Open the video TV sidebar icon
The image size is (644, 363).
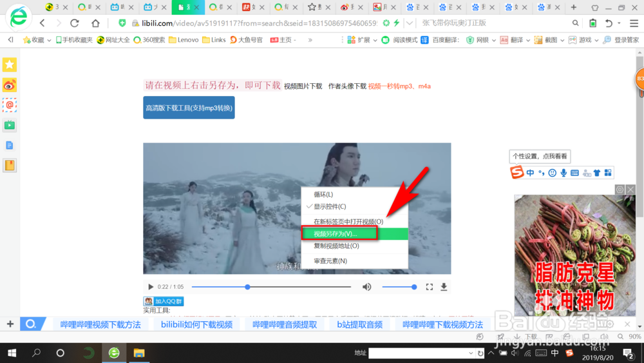10,125
